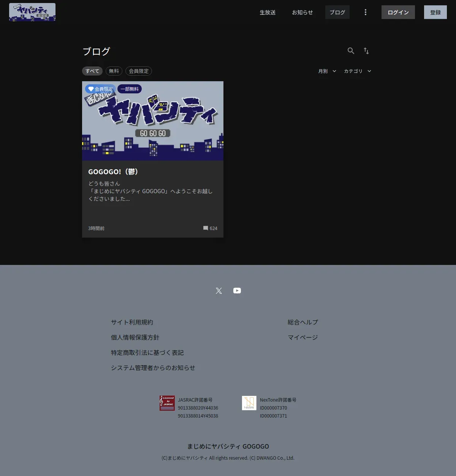Click the 登録 button

pyautogui.click(x=435, y=12)
